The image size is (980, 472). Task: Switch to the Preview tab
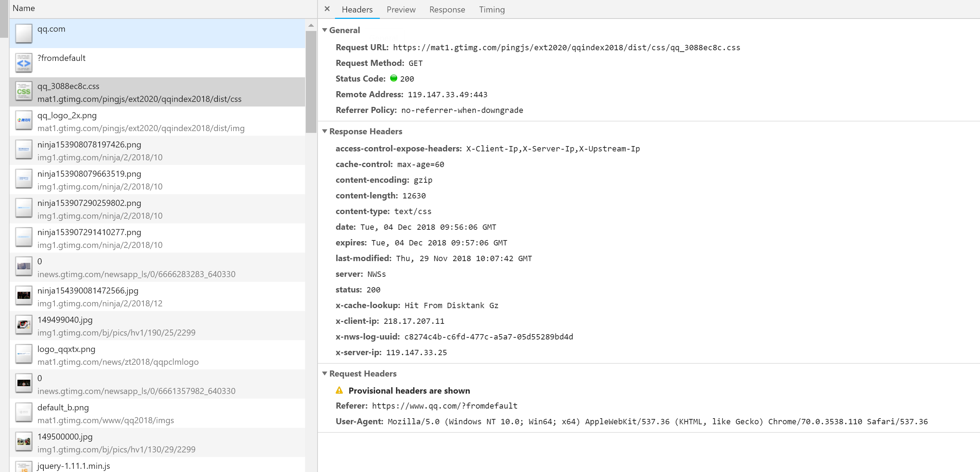point(400,10)
